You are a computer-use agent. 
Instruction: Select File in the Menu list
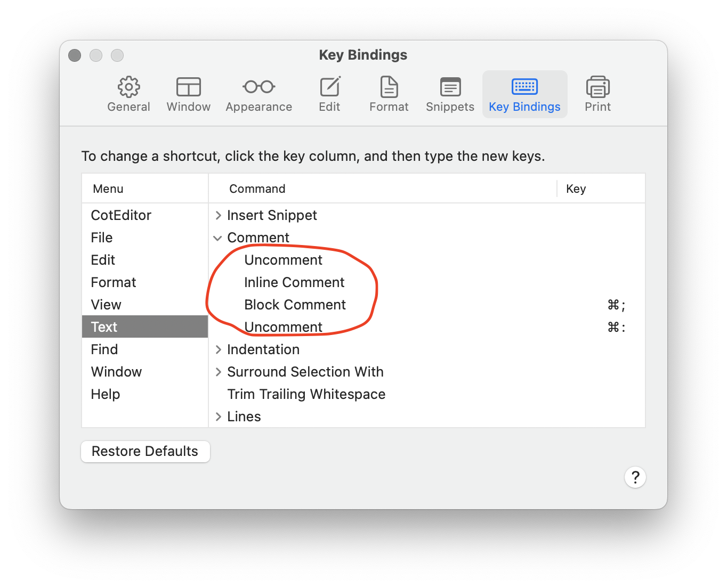(101, 238)
